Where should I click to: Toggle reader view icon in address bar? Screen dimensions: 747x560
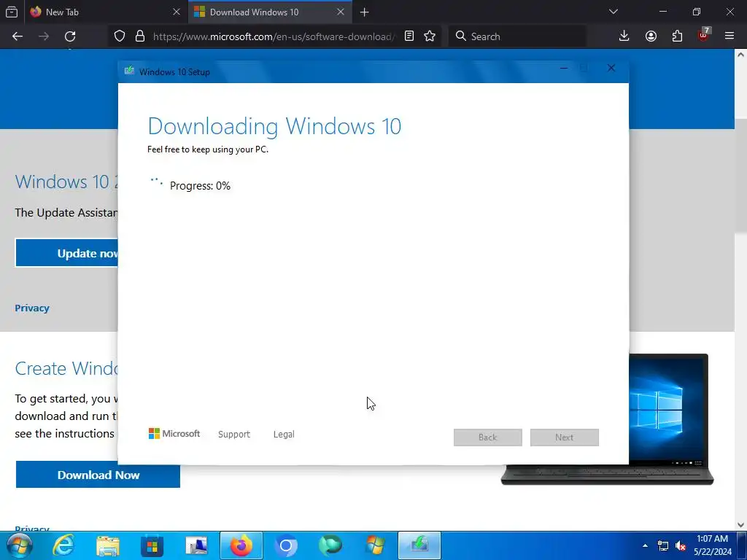point(409,36)
